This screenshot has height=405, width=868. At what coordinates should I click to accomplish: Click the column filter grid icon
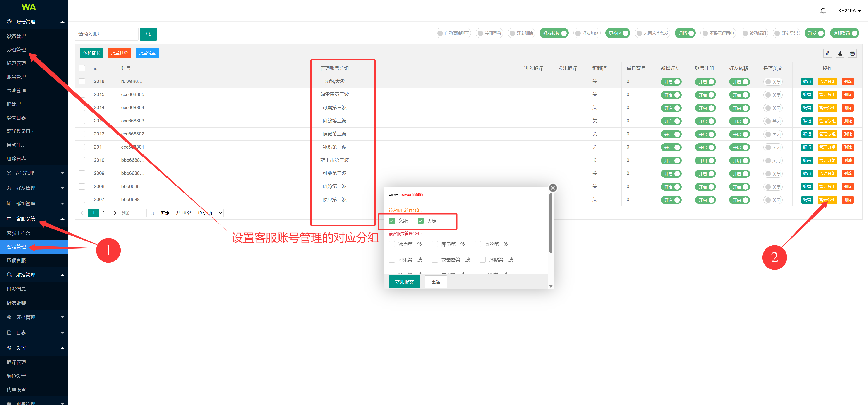click(x=828, y=53)
